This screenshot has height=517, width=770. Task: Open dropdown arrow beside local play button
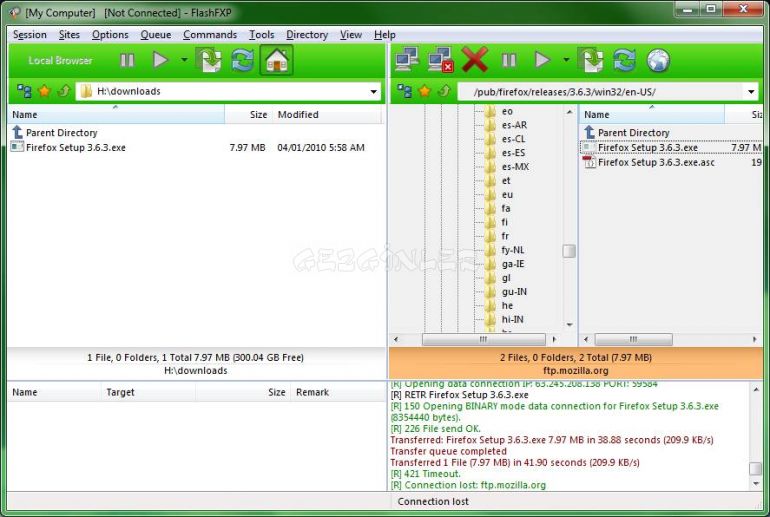coord(184,60)
